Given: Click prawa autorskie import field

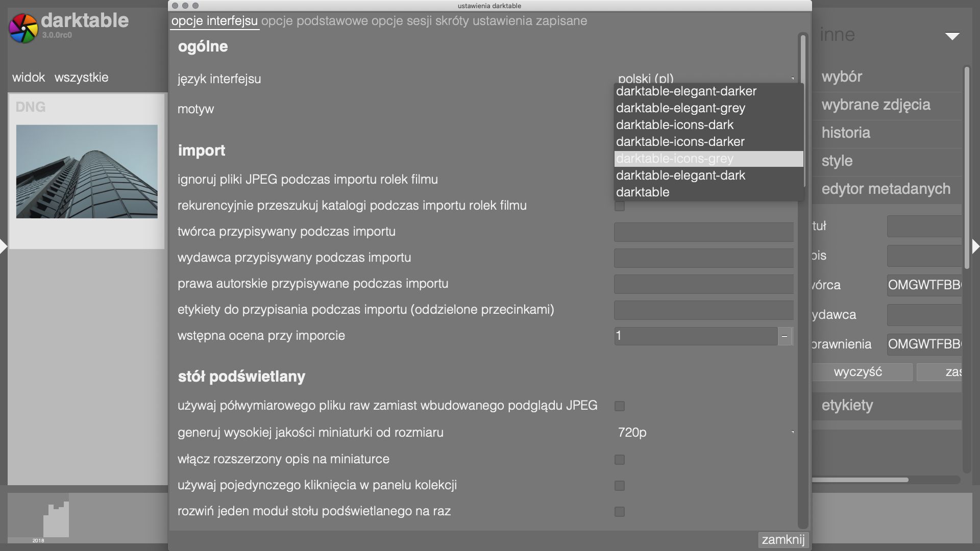Looking at the screenshot, I should tap(704, 284).
